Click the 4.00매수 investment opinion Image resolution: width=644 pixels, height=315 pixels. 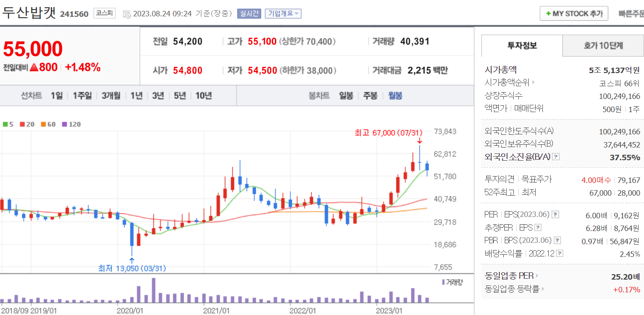tap(596, 180)
